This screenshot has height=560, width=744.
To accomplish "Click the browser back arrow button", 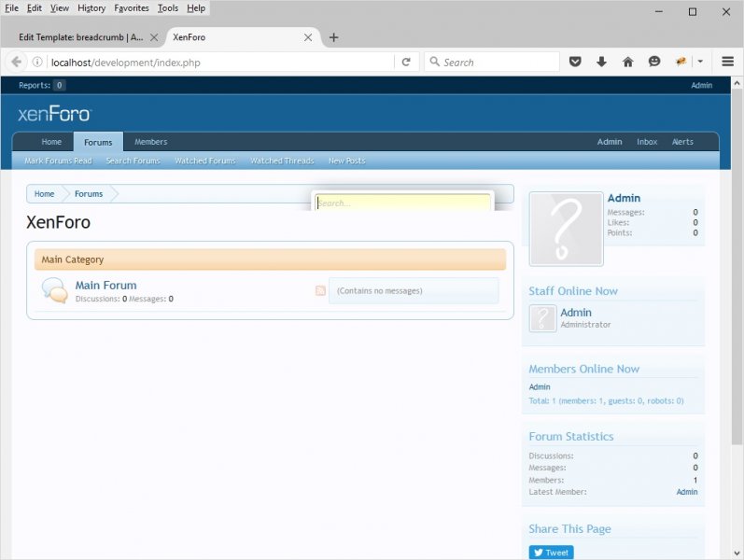I will tap(16, 63).
